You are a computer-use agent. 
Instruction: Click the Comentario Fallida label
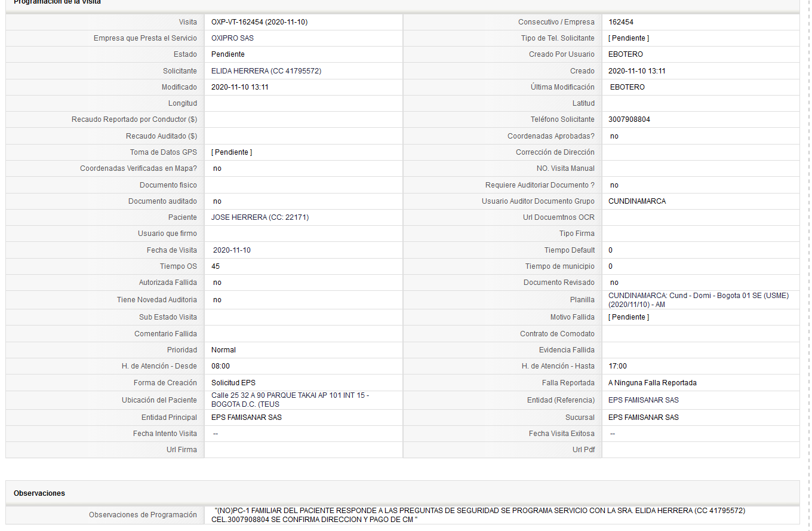(165, 334)
